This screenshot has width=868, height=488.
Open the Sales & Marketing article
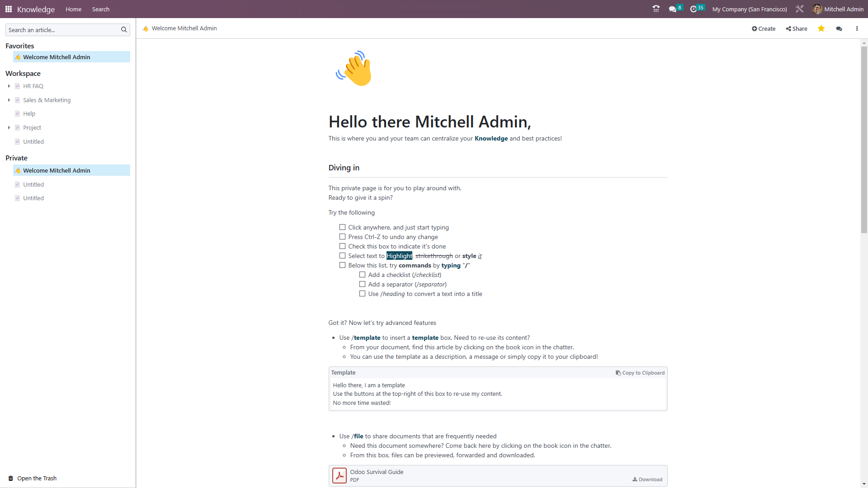[x=47, y=100]
